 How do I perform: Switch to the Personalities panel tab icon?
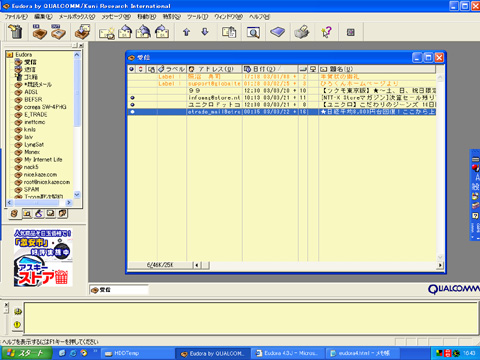click(x=62, y=214)
